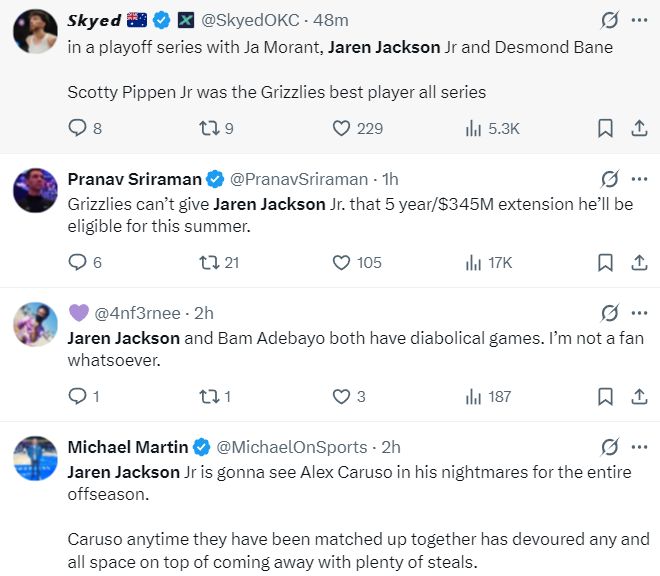Viewport: 660px width, 576px height.
Task: View analytics for Skyed's 5.3K views tweet
Action: pos(475,128)
